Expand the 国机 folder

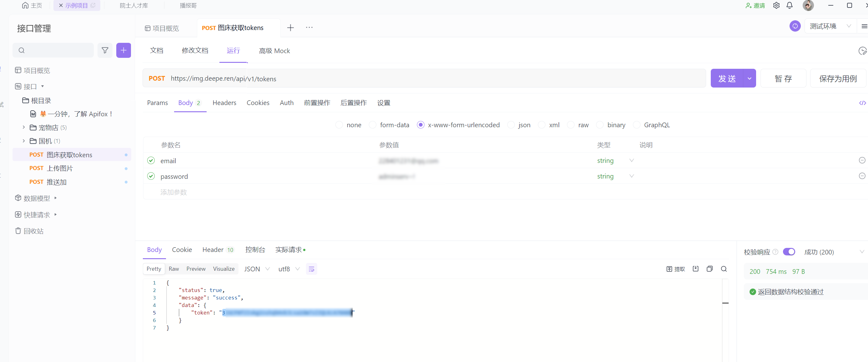tap(23, 141)
